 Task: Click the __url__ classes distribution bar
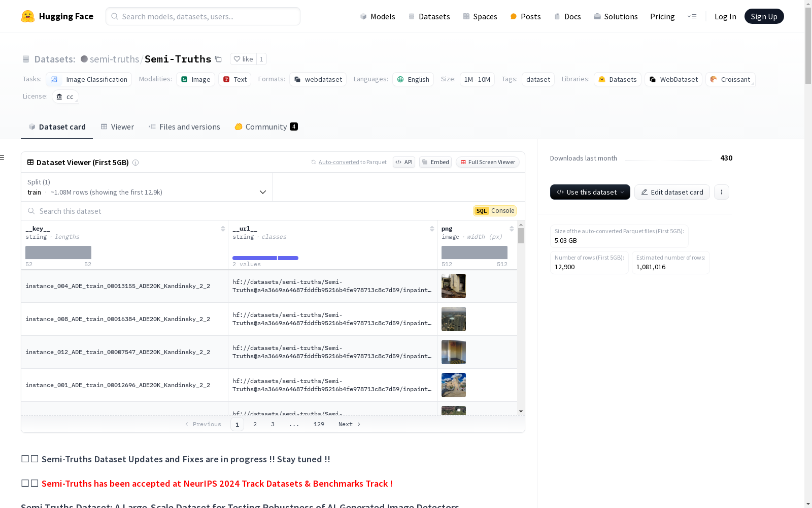click(x=265, y=258)
